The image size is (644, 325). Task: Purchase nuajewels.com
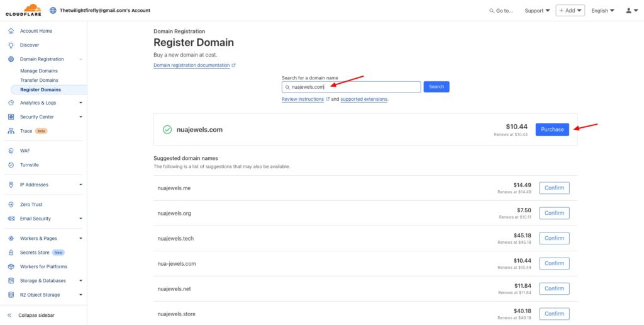(552, 130)
